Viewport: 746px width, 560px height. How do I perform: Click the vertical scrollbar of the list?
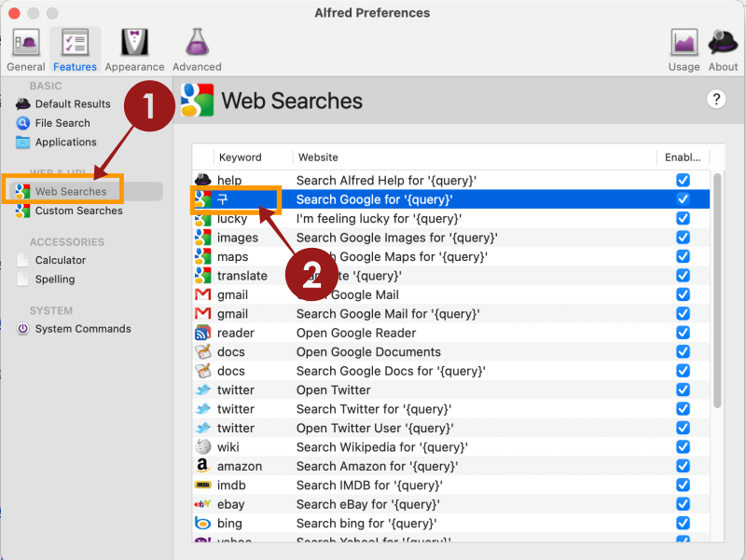pos(717,290)
